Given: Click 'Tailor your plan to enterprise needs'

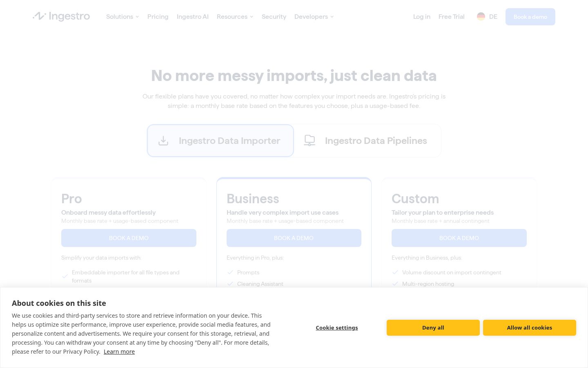Looking at the screenshot, I should click(x=443, y=213).
